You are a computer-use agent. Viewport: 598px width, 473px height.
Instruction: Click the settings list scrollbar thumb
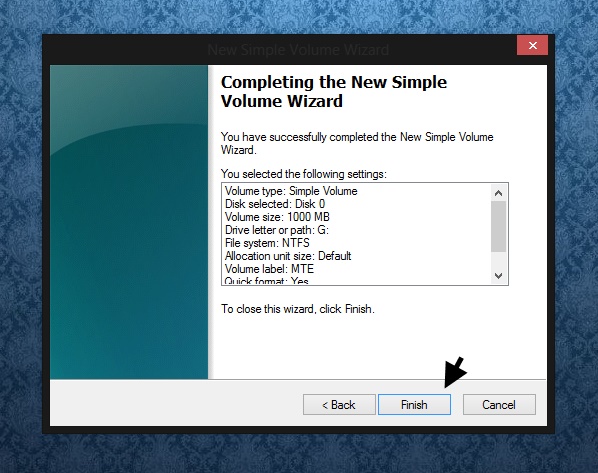(498, 227)
